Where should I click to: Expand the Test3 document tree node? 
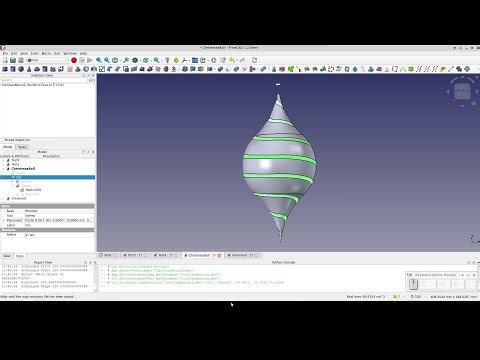tap(4, 164)
